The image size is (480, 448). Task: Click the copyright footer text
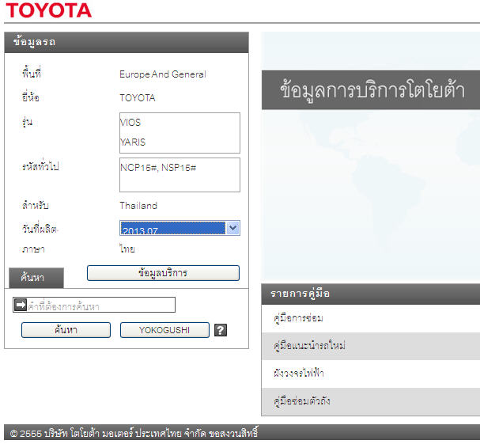pos(134,433)
